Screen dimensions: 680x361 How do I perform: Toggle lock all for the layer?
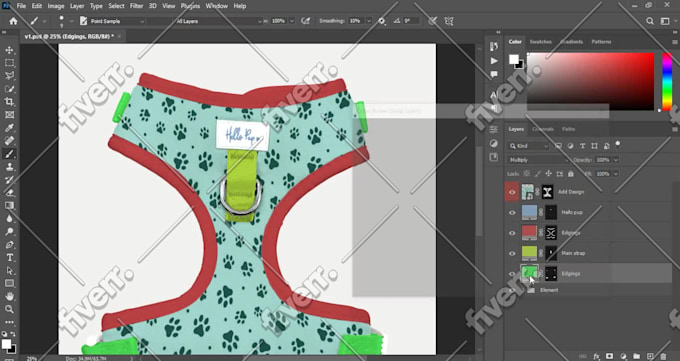click(x=571, y=174)
